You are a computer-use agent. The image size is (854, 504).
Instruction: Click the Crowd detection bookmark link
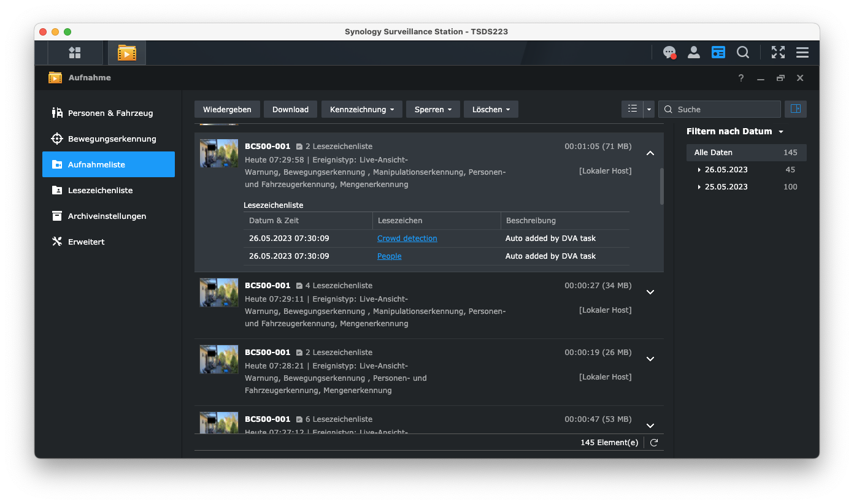pos(407,238)
